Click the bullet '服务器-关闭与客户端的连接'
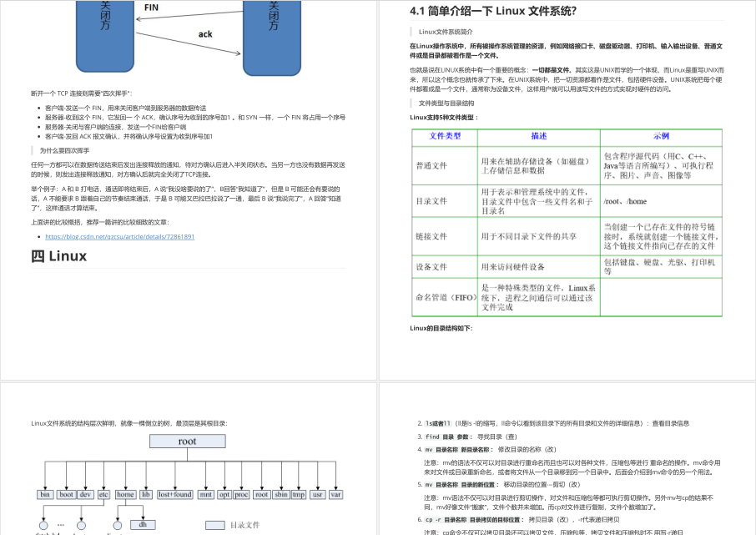Viewport: 756px width, 535px height. click(x=116, y=127)
